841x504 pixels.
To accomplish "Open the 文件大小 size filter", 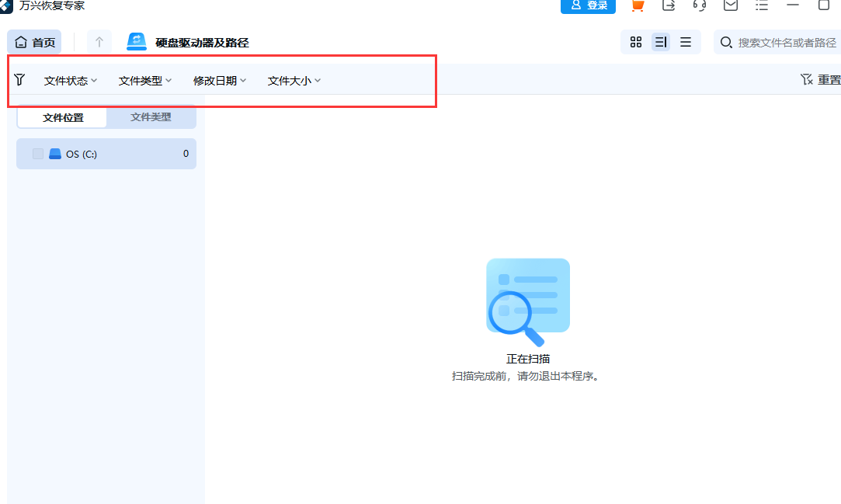I will pos(293,80).
